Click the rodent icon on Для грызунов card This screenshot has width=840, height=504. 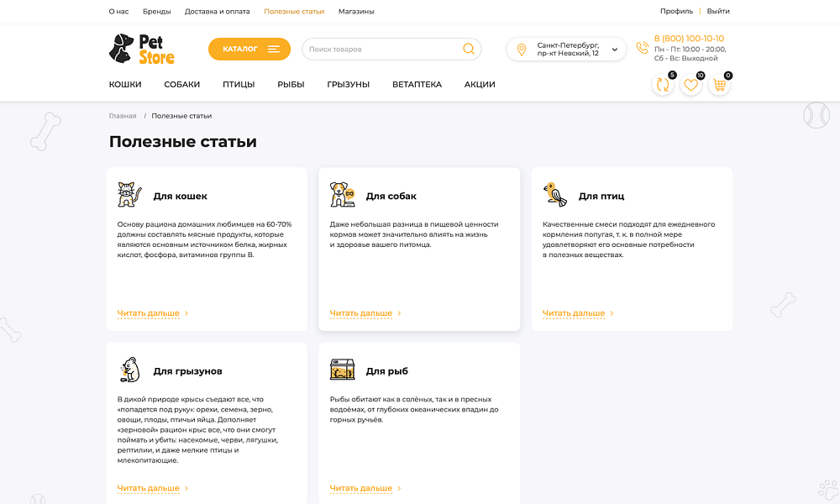[129, 368]
